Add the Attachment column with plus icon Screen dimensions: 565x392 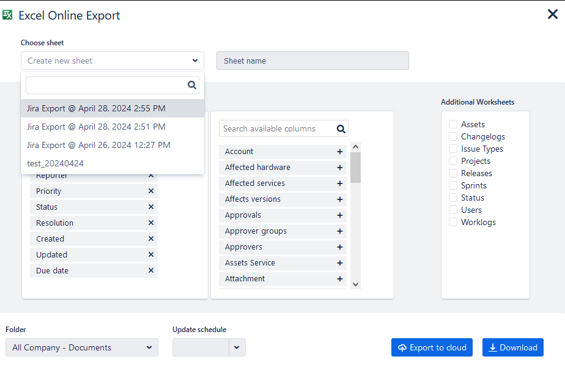pos(340,279)
